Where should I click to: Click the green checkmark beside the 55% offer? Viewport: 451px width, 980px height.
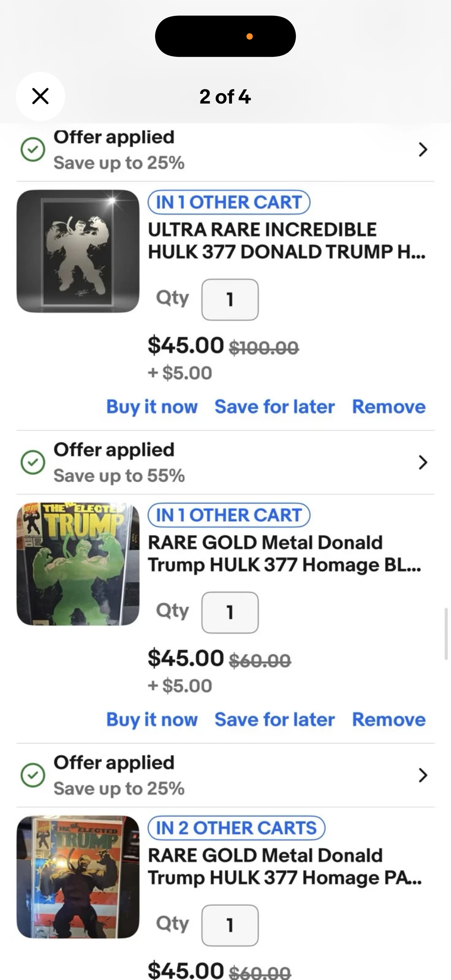[x=33, y=462]
